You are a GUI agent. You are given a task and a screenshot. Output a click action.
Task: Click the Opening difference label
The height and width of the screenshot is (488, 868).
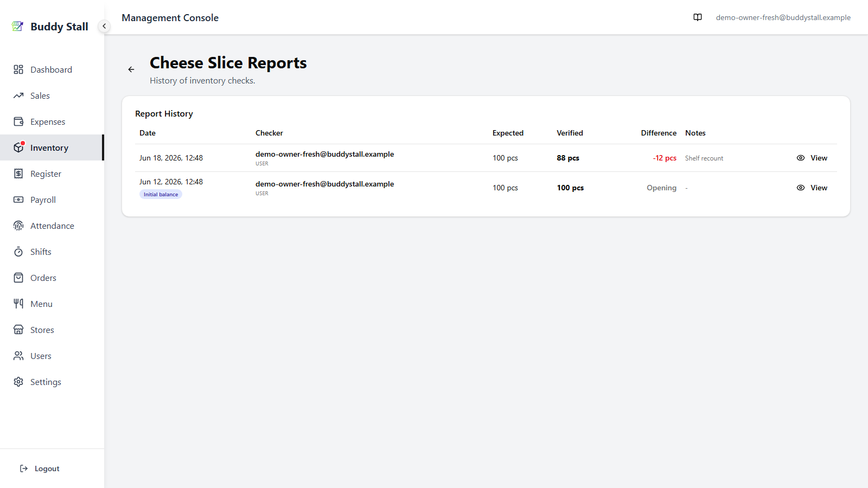[x=661, y=188]
